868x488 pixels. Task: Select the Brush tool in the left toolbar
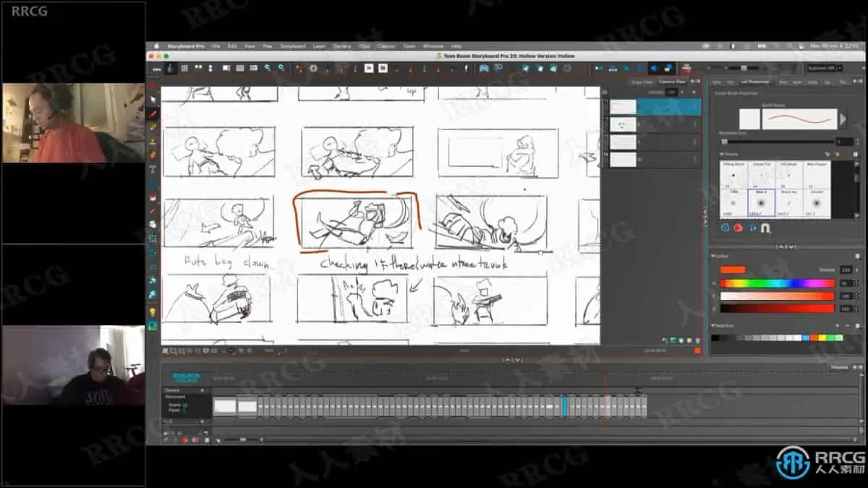click(153, 114)
